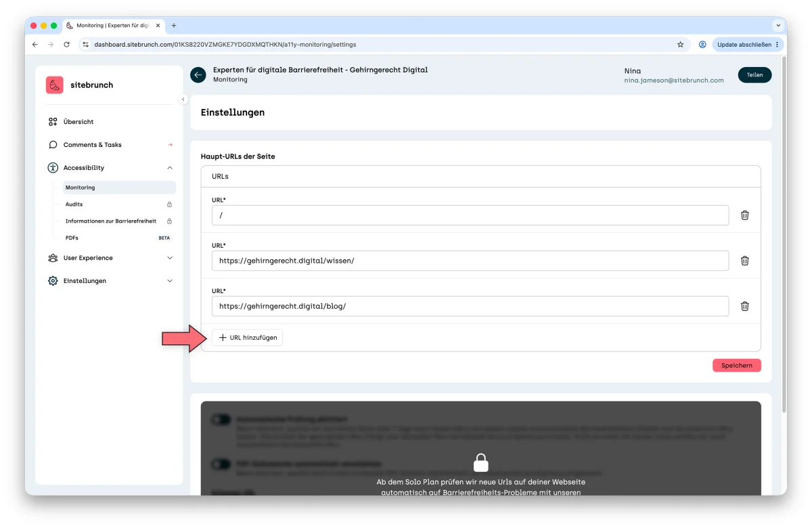Click the sitebrunch brand name

92,85
